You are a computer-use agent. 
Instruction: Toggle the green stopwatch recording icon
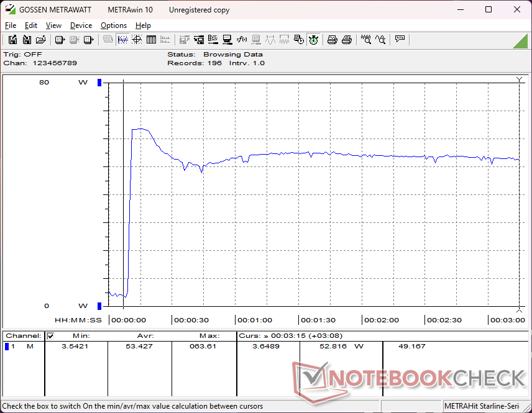313,40
